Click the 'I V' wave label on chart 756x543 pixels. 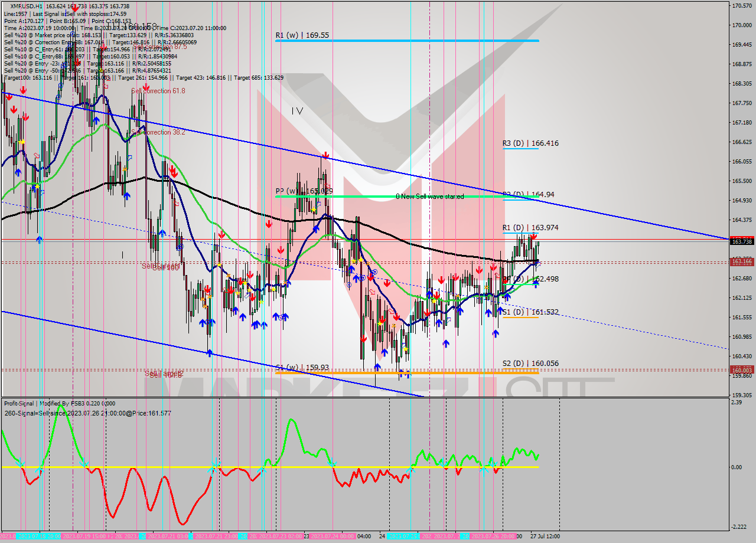(x=297, y=110)
